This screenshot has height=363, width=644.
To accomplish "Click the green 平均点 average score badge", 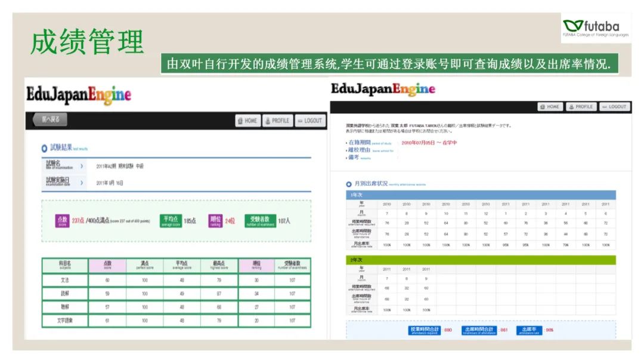I will click(x=170, y=220).
